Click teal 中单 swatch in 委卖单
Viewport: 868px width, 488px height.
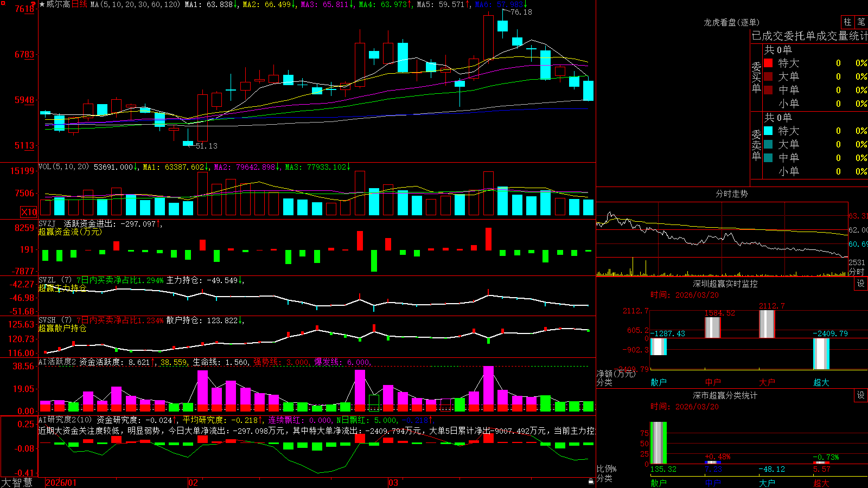pyautogui.click(x=768, y=158)
